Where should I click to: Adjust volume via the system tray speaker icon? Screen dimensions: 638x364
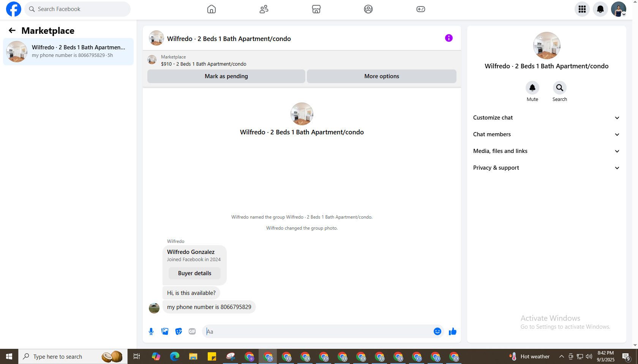589,356
